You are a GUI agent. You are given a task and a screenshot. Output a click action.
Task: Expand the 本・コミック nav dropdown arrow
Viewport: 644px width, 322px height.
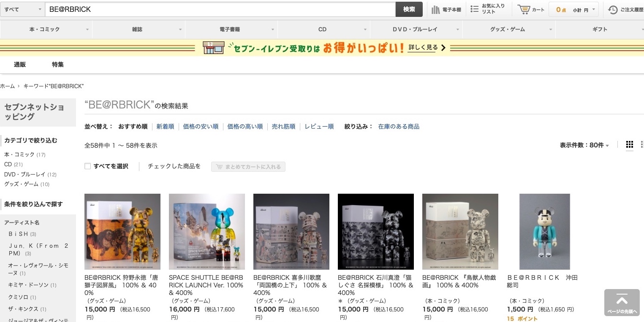point(87,30)
